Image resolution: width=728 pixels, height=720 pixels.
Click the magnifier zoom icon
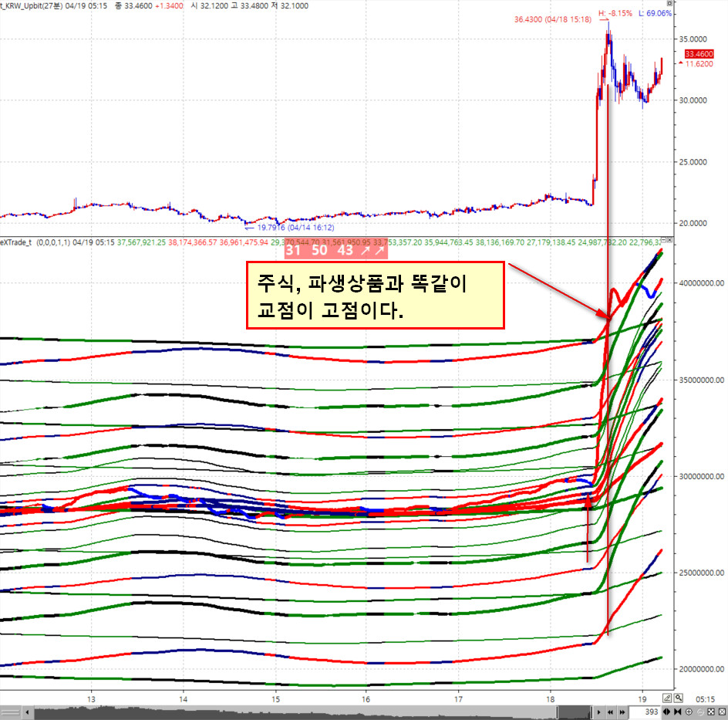click(679, 698)
